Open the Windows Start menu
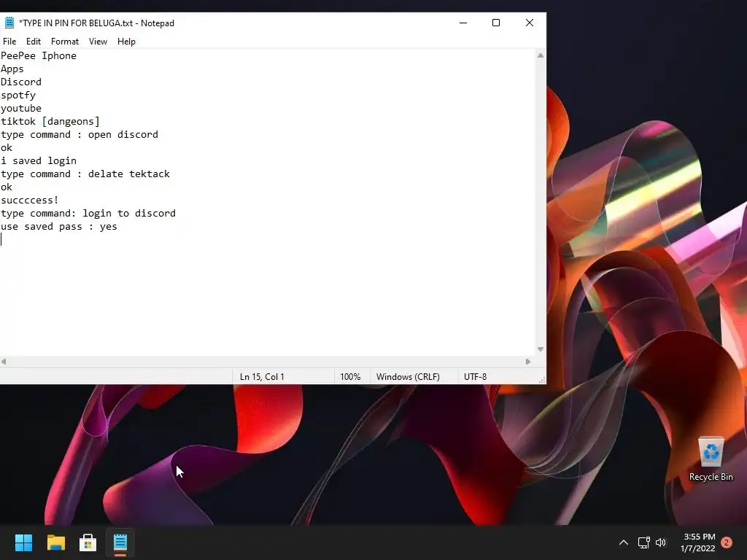Screen dimensions: 747x560 pyautogui.click(x=23, y=542)
